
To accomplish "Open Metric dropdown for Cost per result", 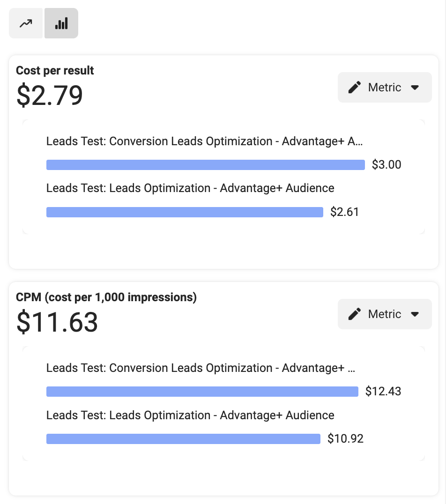I will [385, 88].
